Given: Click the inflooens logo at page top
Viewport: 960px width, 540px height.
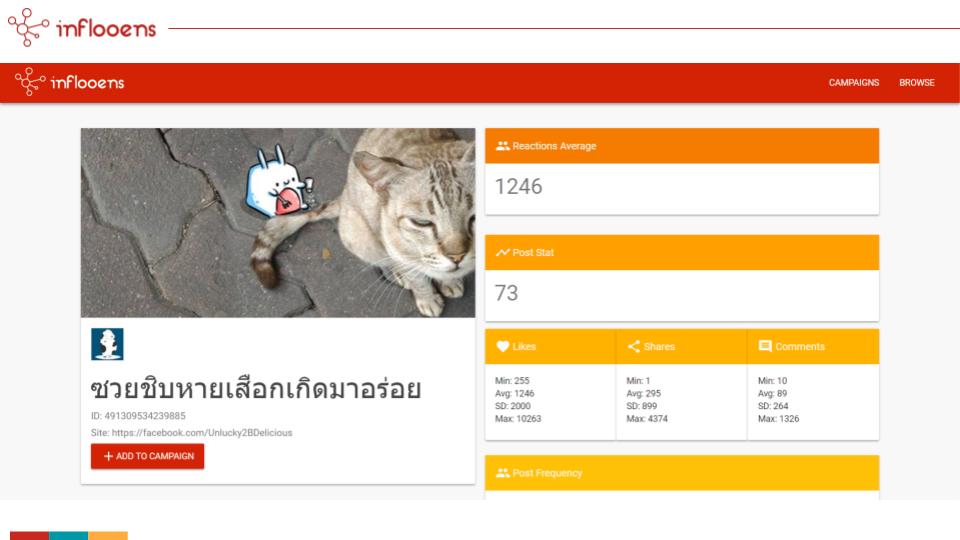Looking at the screenshot, I should 82,28.
